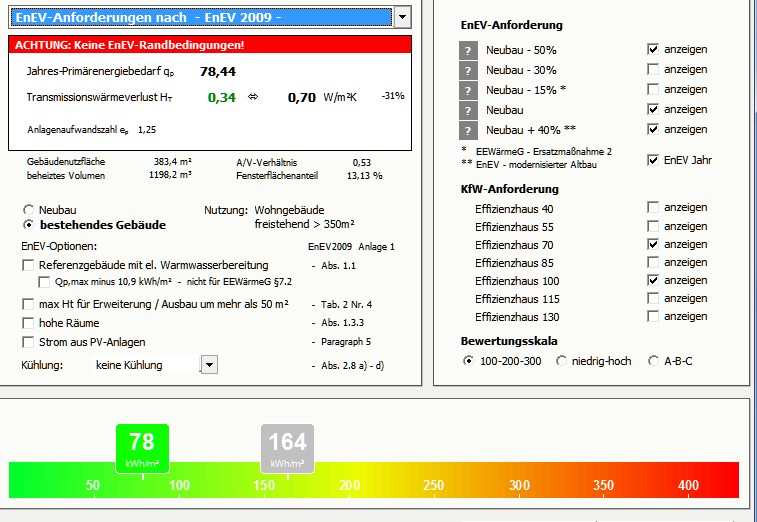Enable 'Strom aus PV-Anlagen' checkbox
The height and width of the screenshot is (522, 757).
pos(28,342)
